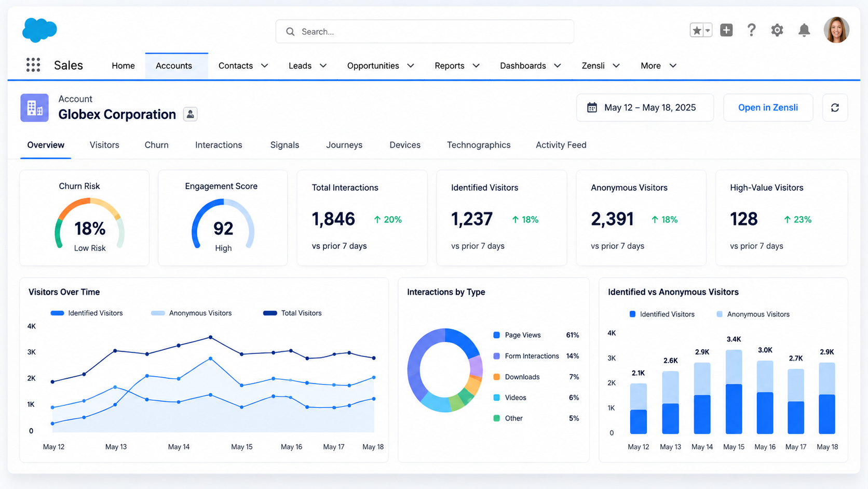
Task: Click the favorites star icon
Action: (697, 31)
